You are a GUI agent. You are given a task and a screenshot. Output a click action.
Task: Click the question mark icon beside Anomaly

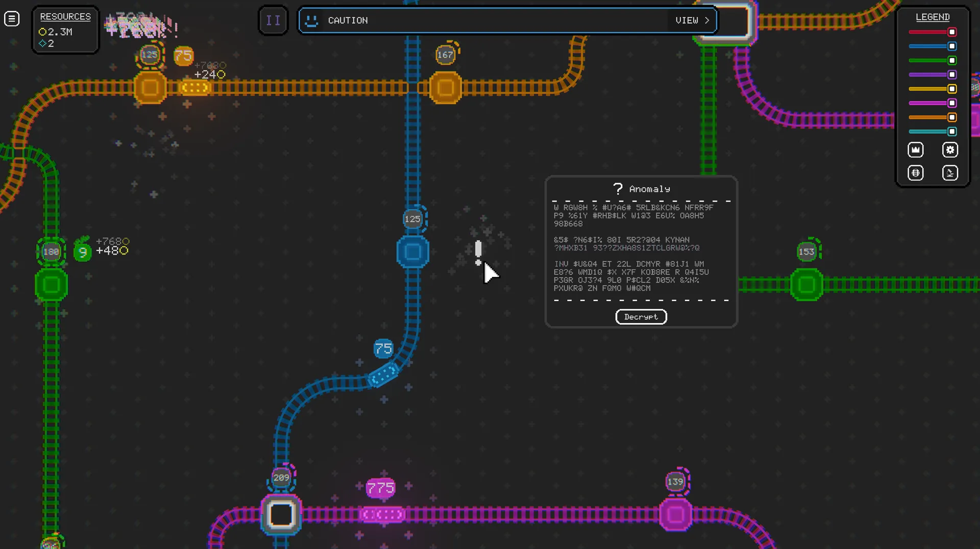(x=618, y=189)
